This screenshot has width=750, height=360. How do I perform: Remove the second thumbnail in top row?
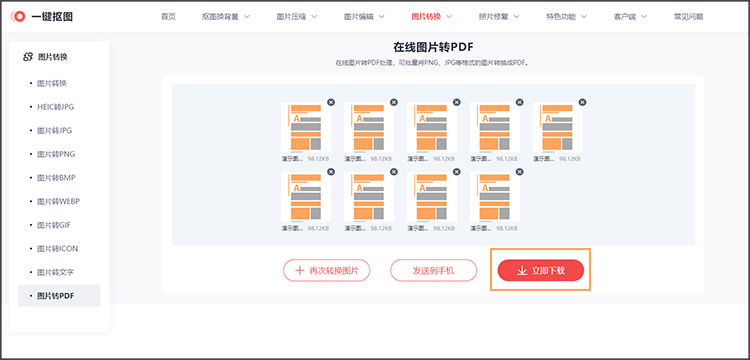point(394,102)
